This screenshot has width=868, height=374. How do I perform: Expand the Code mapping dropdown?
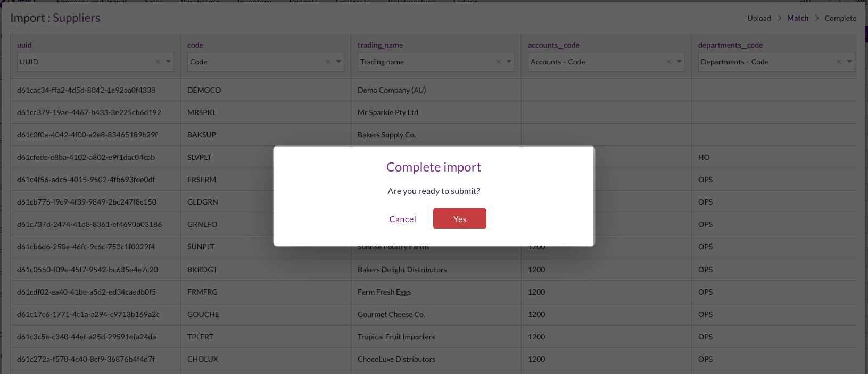[339, 62]
